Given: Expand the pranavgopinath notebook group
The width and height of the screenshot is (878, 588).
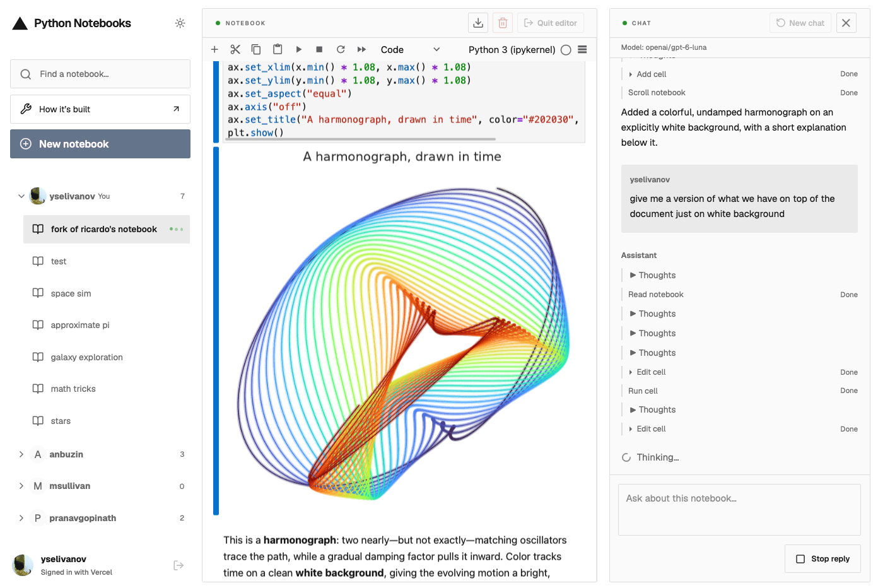Looking at the screenshot, I should point(21,518).
